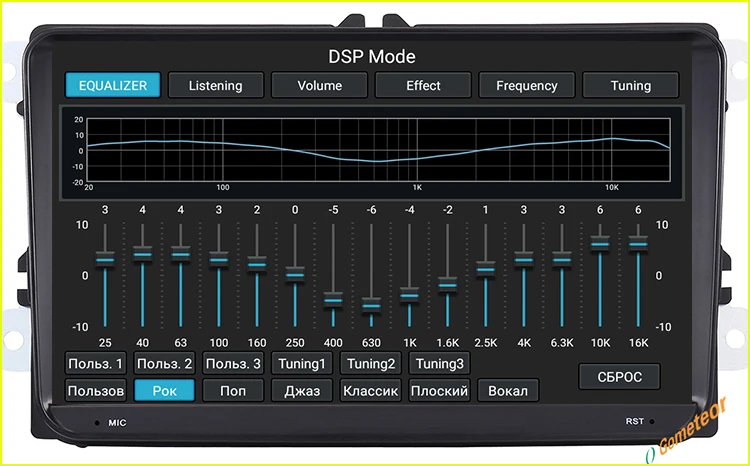The height and width of the screenshot is (466, 750).
Task: Click the 10K band slider handle
Action: pyautogui.click(x=600, y=244)
